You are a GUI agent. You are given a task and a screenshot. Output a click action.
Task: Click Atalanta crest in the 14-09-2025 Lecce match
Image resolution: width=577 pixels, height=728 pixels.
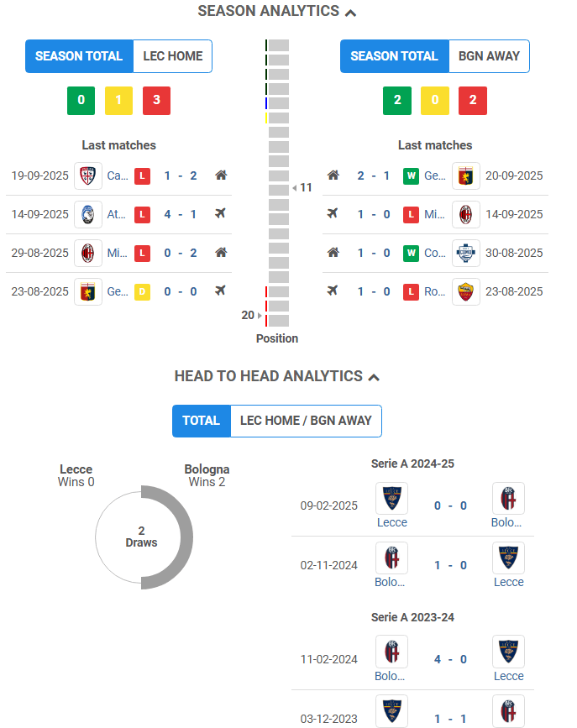click(88, 214)
